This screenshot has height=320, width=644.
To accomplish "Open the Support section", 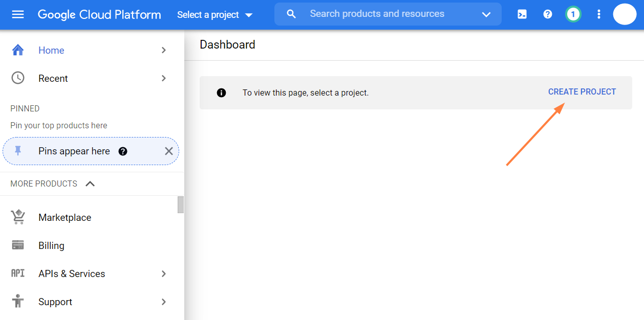I will click(x=55, y=302).
